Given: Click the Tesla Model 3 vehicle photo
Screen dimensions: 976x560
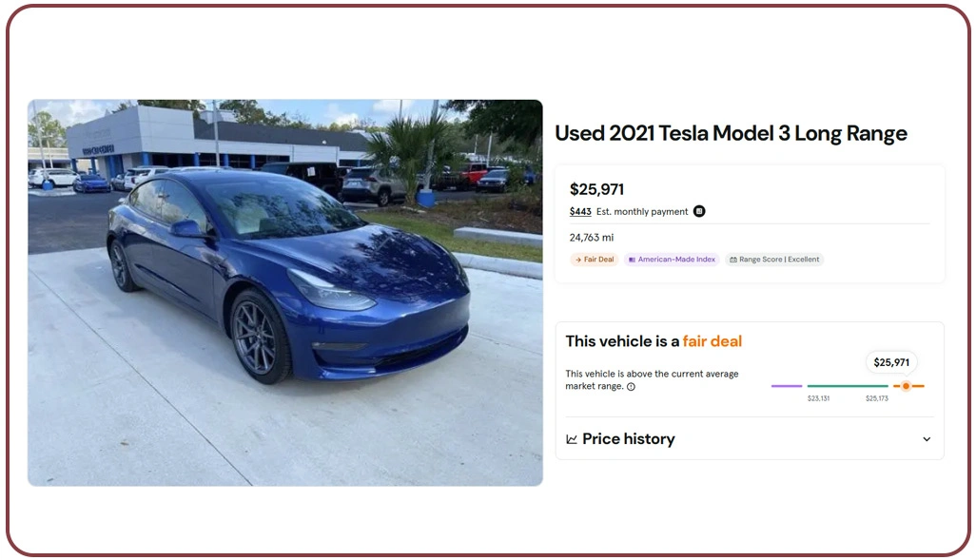Looking at the screenshot, I should coord(284,292).
